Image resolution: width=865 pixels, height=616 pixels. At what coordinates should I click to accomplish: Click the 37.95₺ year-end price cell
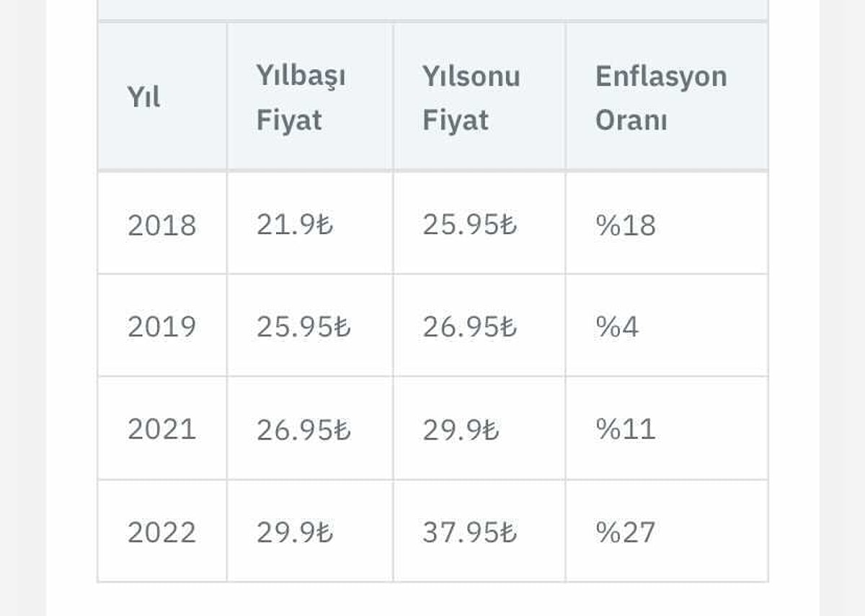point(470,532)
